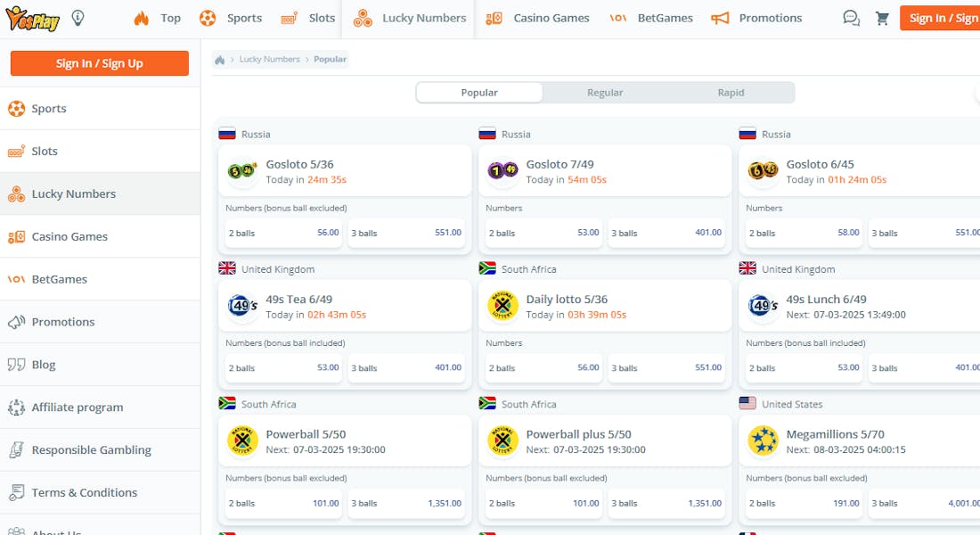Click the sidebar Sign In / Sign Up button
Screen dimensions: 980x535
(x=100, y=63)
